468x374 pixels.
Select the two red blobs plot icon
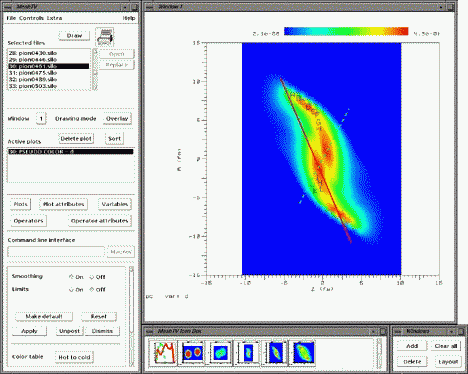pyautogui.click(x=192, y=352)
